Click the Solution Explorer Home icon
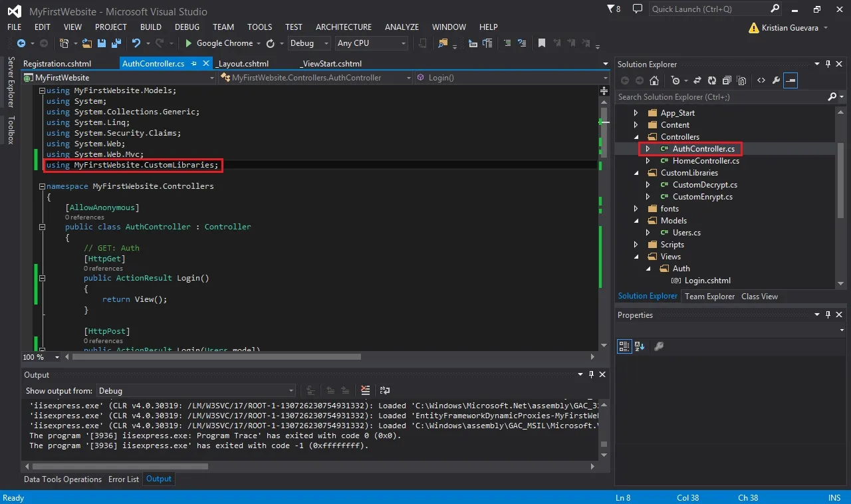This screenshot has width=851, height=504. (x=654, y=80)
